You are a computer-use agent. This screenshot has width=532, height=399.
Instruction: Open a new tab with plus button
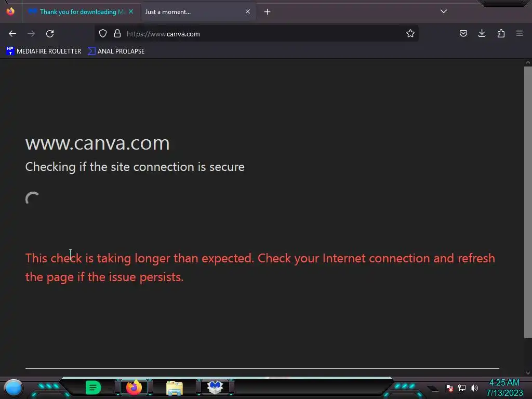(268, 12)
